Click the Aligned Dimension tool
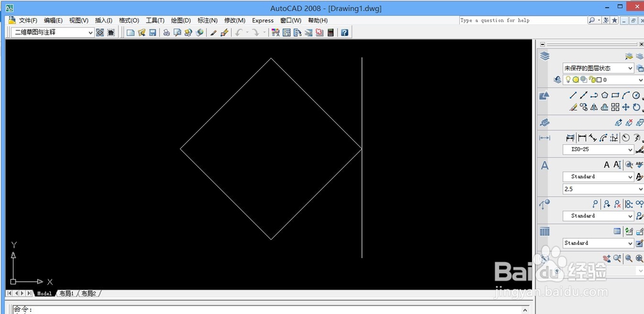The image size is (644, 314). point(592,138)
